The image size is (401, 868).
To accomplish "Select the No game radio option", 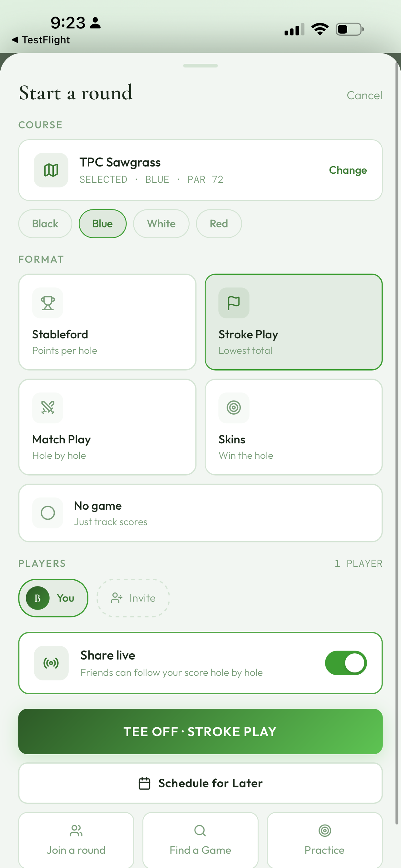I will 200,513.
